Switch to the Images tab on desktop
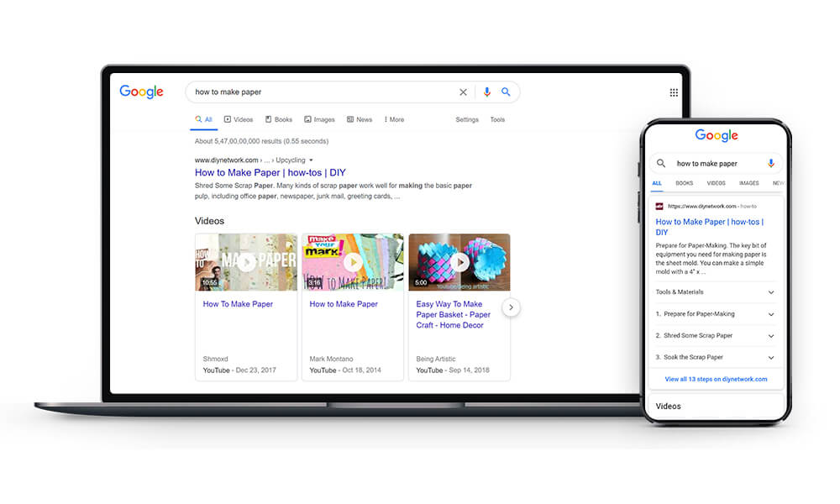The height and width of the screenshot is (504, 840). coord(319,119)
